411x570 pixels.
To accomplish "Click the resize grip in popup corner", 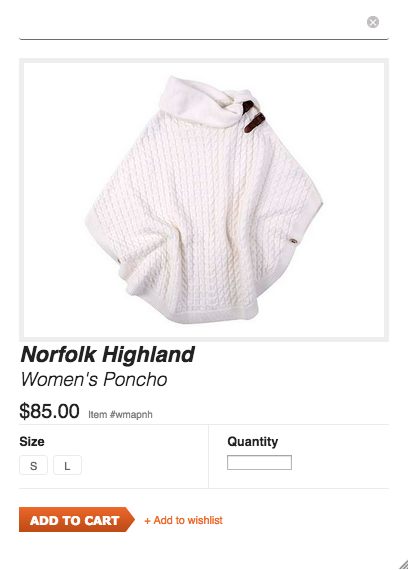I will point(403,564).
